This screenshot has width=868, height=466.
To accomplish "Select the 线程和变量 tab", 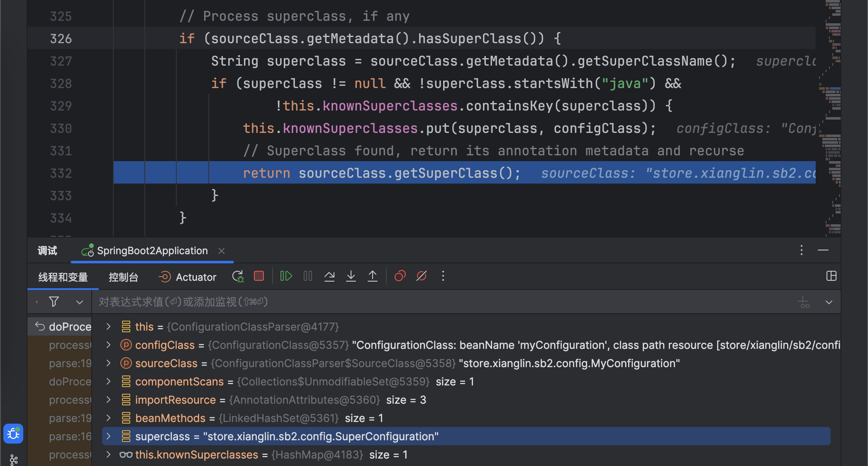I will [63, 277].
